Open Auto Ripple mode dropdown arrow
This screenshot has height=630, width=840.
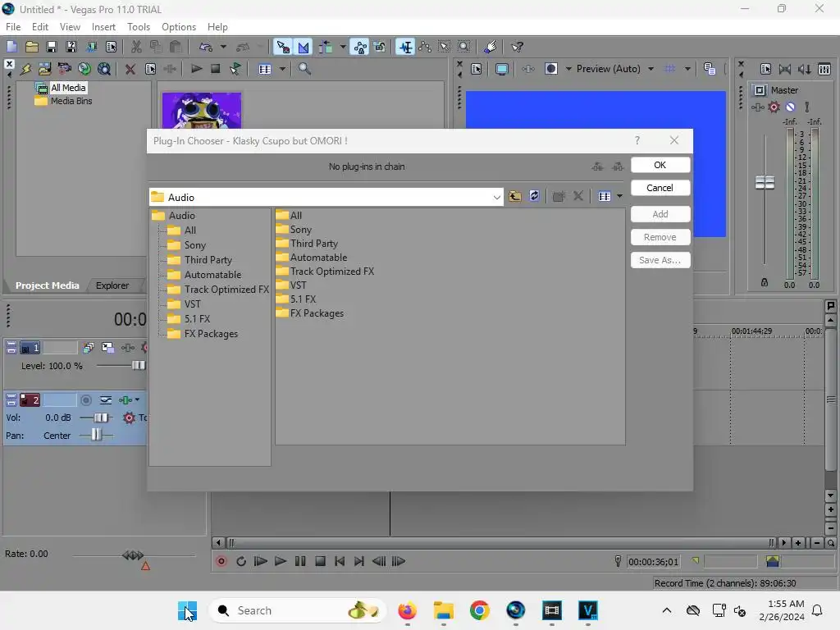click(342, 47)
